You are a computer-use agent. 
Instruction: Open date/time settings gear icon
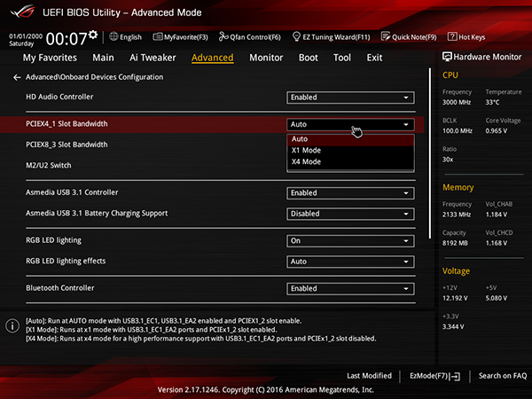tap(93, 35)
